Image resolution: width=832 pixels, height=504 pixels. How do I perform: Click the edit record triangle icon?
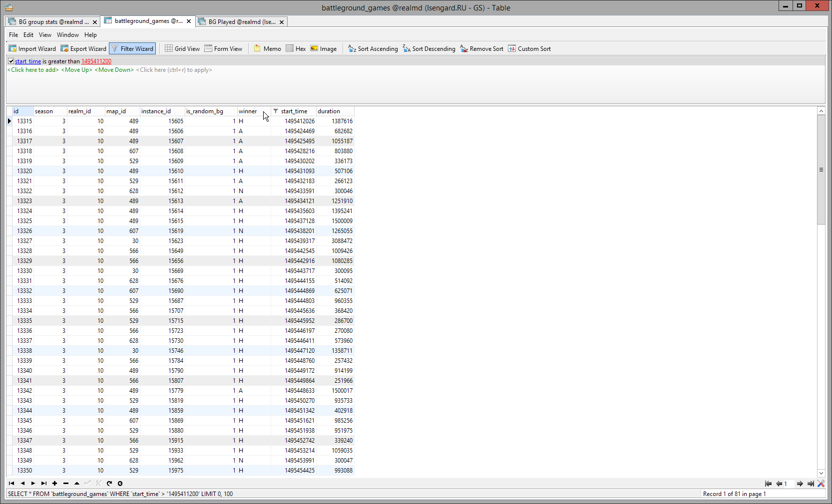(77, 483)
